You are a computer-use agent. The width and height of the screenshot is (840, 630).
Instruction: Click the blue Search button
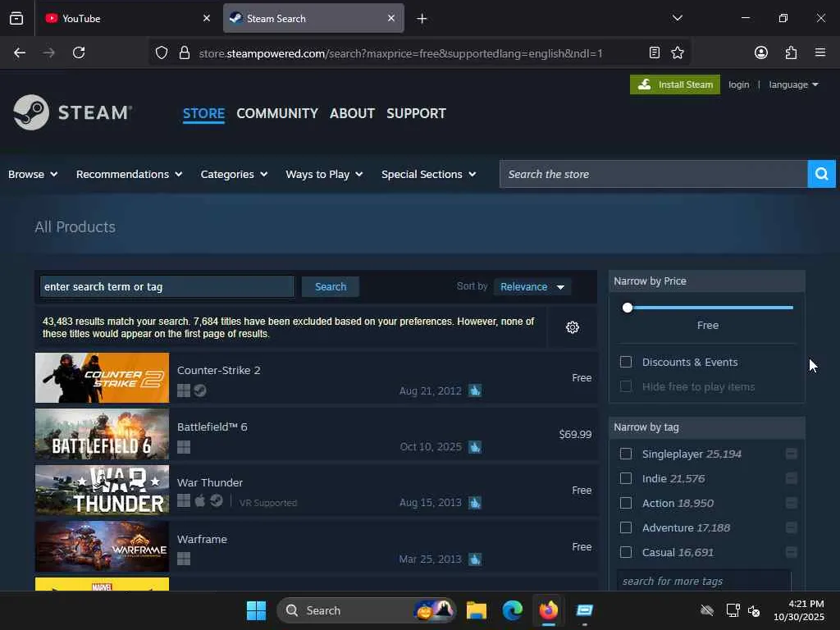(x=331, y=286)
